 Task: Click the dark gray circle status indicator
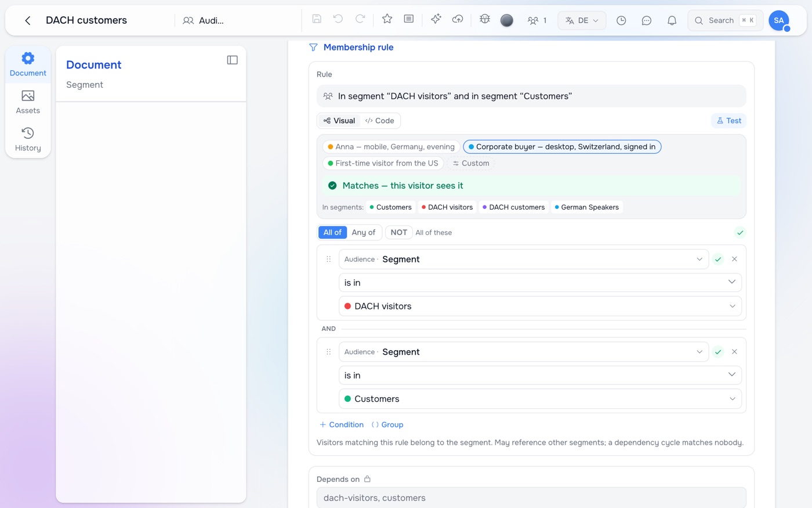click(507, 20)
